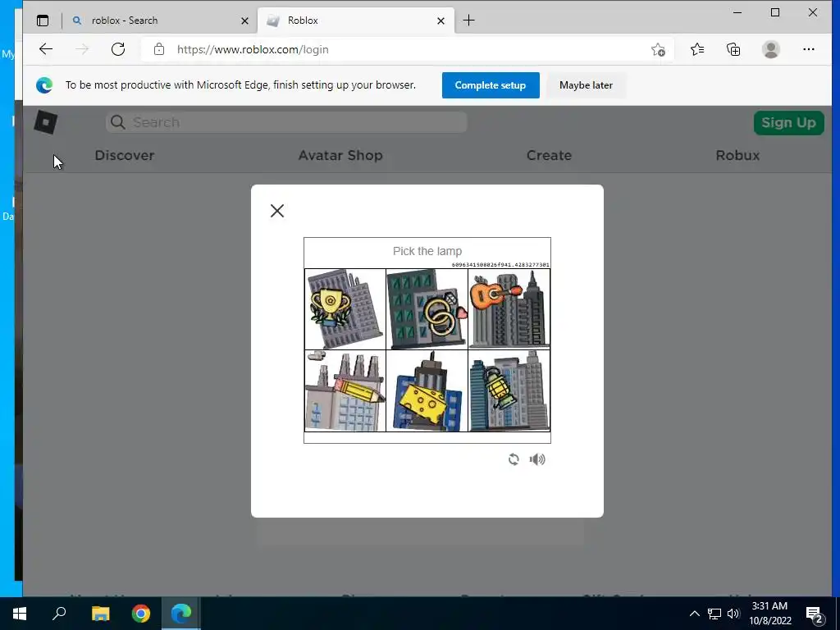Switch to audio challenge speaker icon
Image resolution: width=840 pixels, height=630 pixels.
pos(537,459)
